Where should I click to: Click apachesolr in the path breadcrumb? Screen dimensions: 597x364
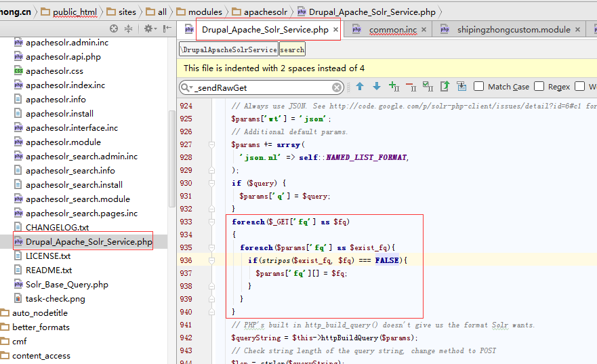(266, 12)
